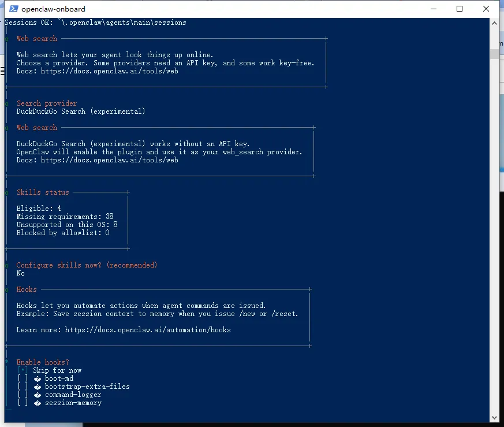
Task: Check the session-memory hook checkbox
Action: [23, 403]
